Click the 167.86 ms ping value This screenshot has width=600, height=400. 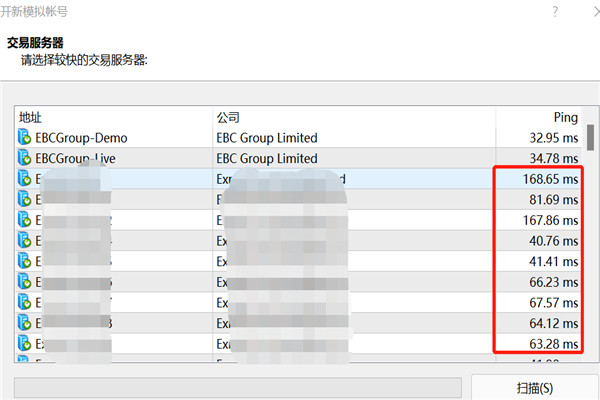[551, 220]
